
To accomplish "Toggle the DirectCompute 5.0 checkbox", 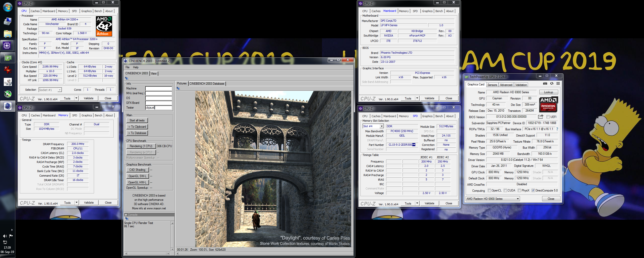I will [x=533, y=190].
